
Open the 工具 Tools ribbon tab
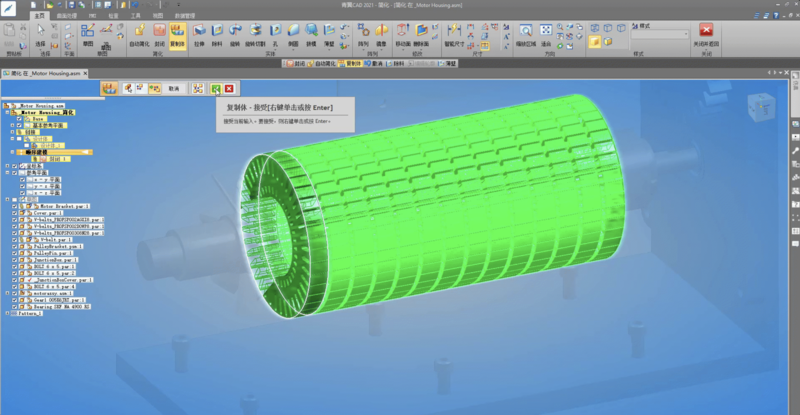[x=135, y=16]
